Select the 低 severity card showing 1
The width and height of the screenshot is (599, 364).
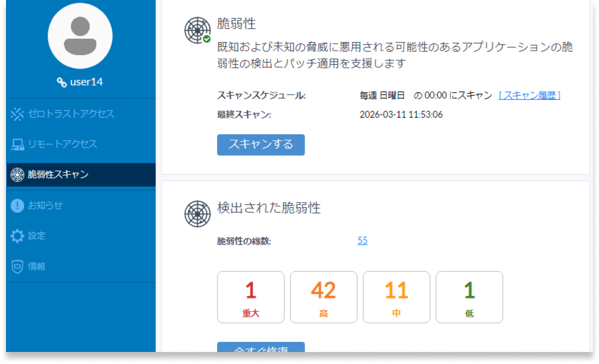470,297
